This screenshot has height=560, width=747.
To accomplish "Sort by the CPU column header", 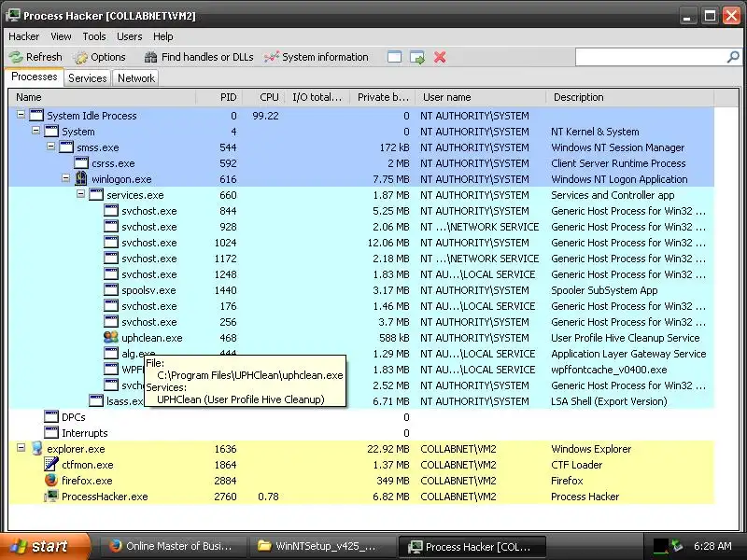I will pos(264,97).
